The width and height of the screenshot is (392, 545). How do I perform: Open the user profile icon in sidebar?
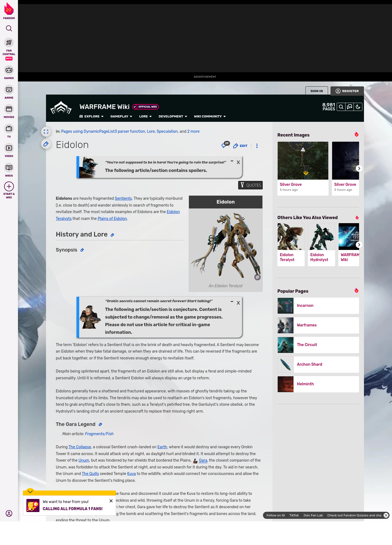(9, 513)
